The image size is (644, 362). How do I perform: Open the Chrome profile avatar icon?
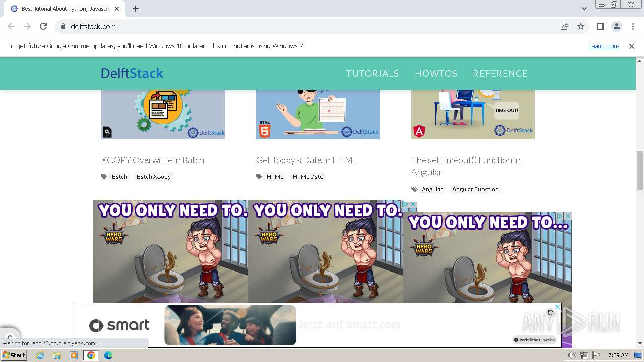[x=616, y=26]
